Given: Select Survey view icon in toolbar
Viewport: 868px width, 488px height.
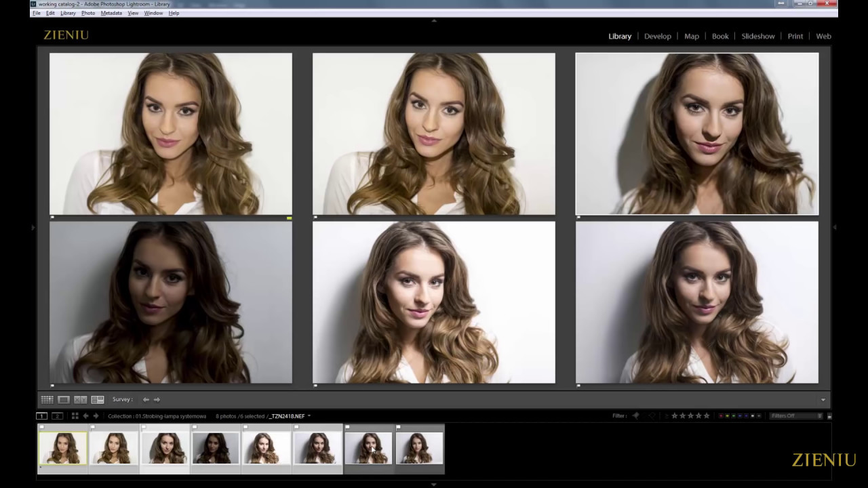Looking at the screenshot, I should pos(98,400).
